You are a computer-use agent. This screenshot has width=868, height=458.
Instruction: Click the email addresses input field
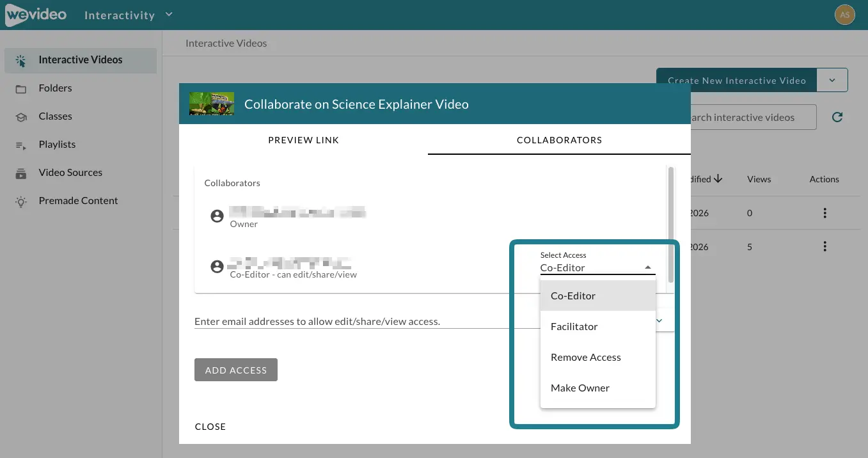pos(367,321)
